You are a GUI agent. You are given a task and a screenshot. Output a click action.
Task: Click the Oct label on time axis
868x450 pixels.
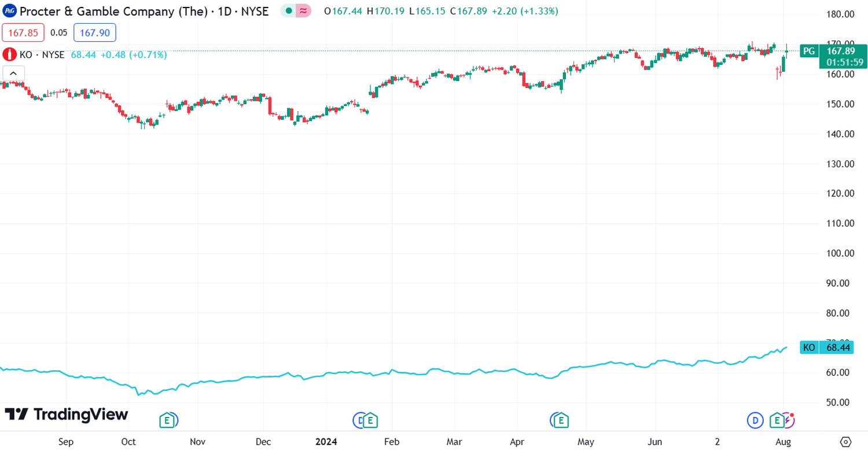pos(128,442)
